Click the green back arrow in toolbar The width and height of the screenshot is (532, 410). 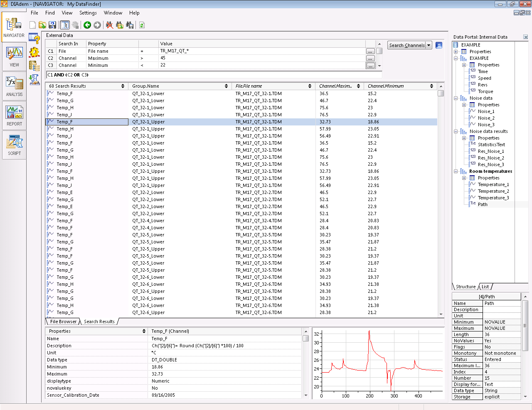[87, 25]
